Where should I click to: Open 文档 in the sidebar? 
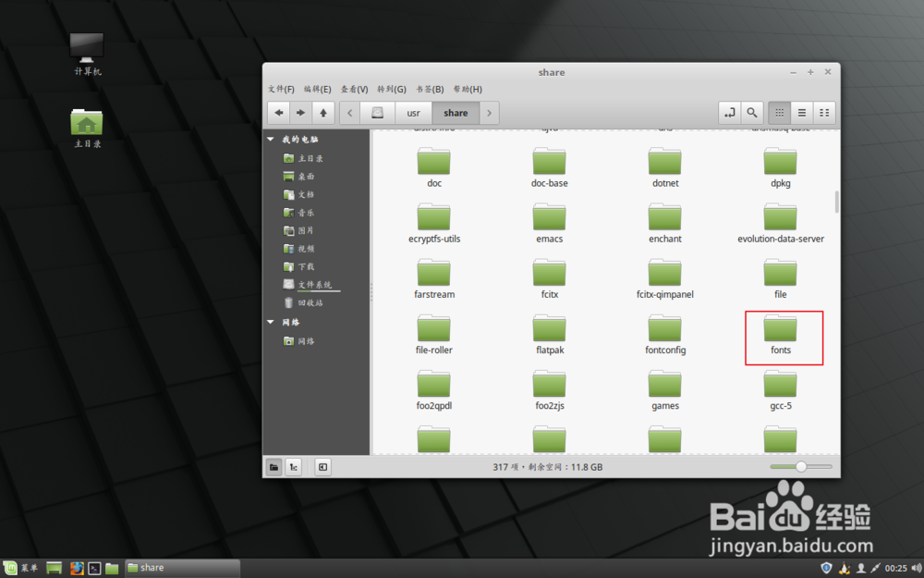[x=299, y=194]
